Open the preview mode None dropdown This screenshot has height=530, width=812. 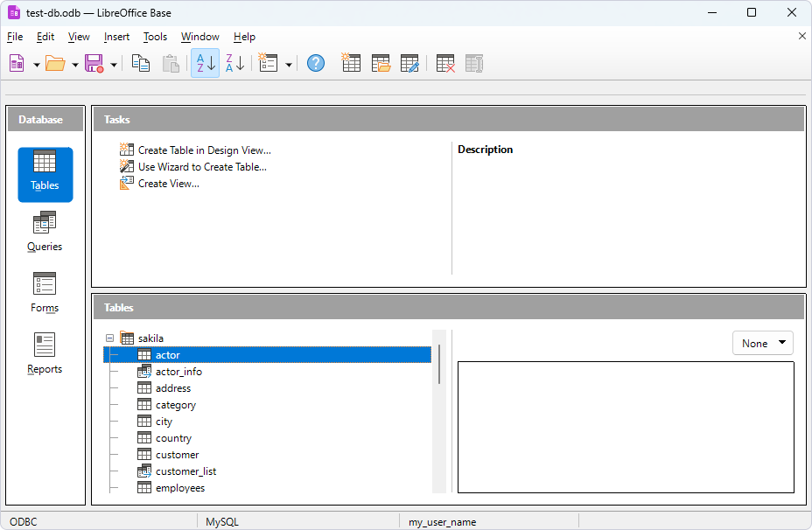point(762,344)
